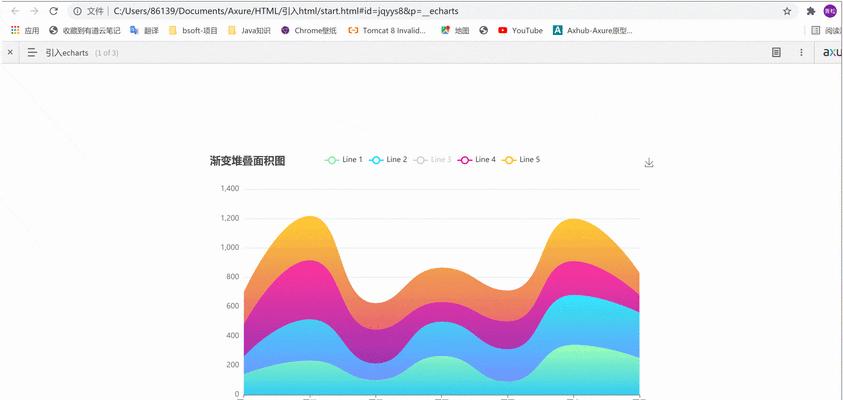
Task: Open the Java知识 bookmark folder
Action: 249,31
